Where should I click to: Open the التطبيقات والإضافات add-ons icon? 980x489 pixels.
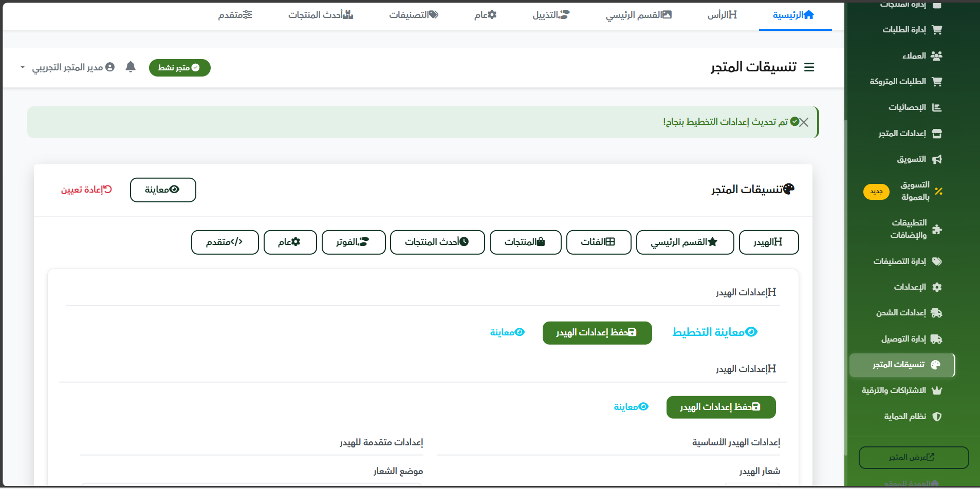(x=938, y=229)
